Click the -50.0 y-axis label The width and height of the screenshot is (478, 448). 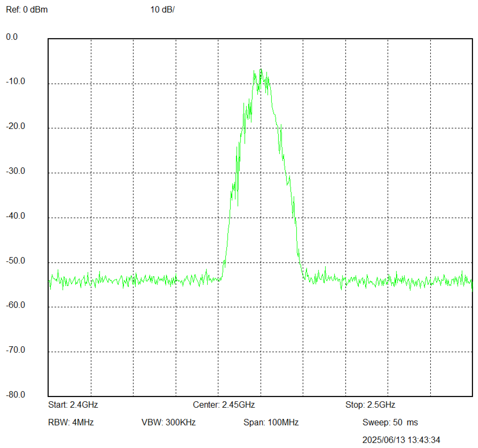point(15,260)
